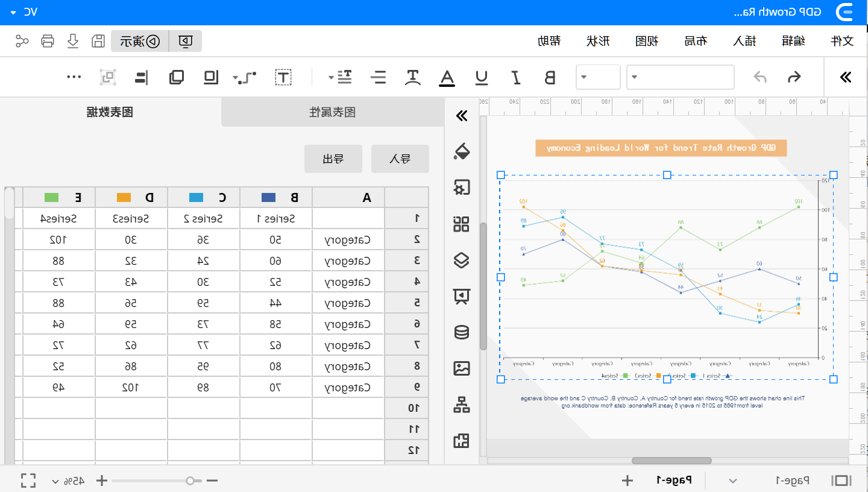Open the 45% zoom level dropdown
Viewport: 868px width, 492px height.
[x=68, y=481]
